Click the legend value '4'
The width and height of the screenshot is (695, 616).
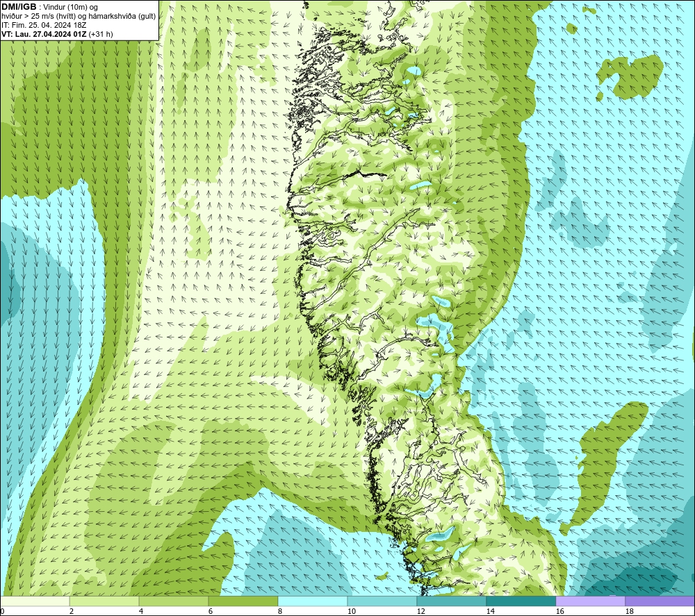(140, 611)
